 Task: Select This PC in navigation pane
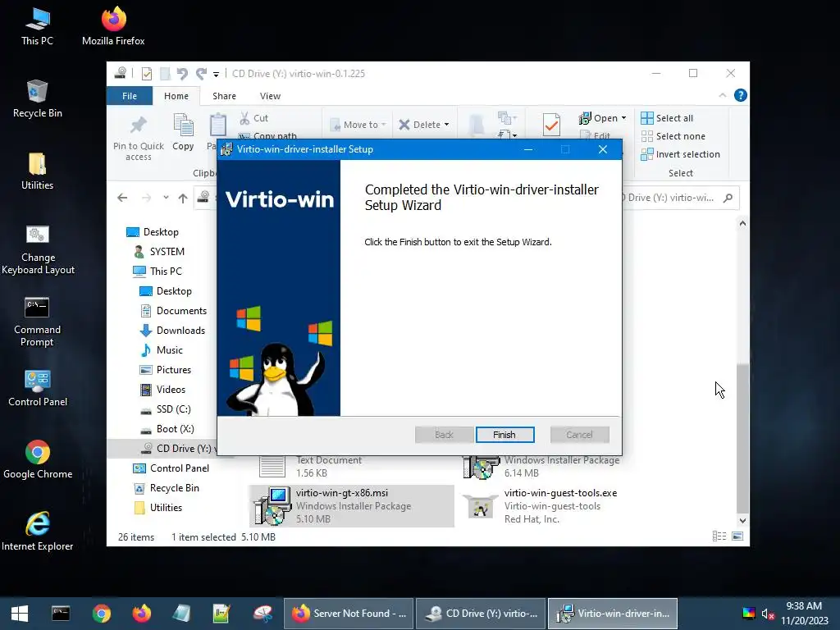click(x=157, y=272)
